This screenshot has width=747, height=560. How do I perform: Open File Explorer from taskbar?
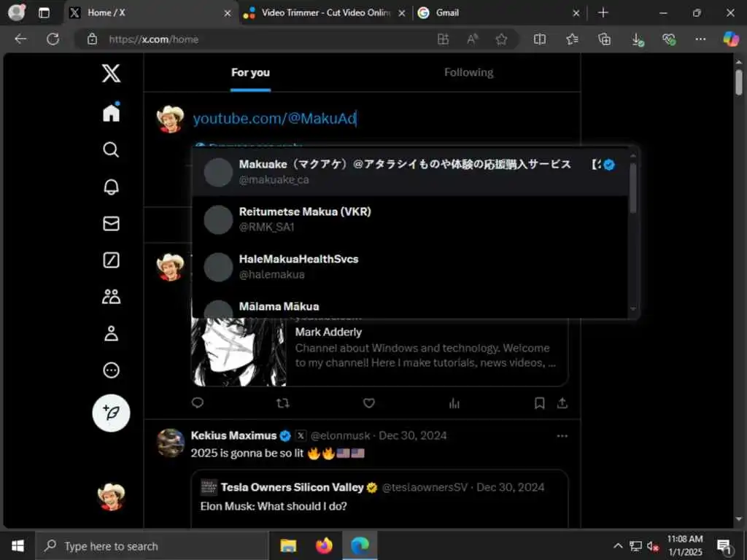coord(288,545)
